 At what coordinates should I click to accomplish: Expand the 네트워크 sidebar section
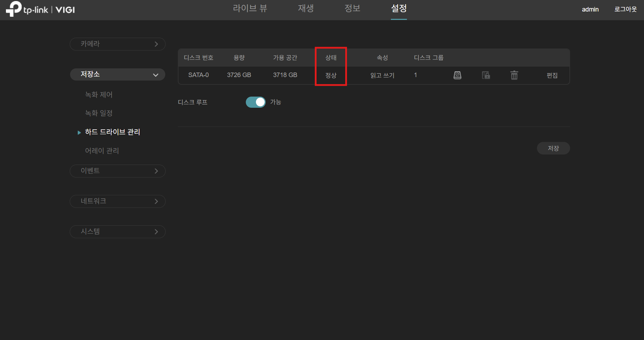pos(118,201)
